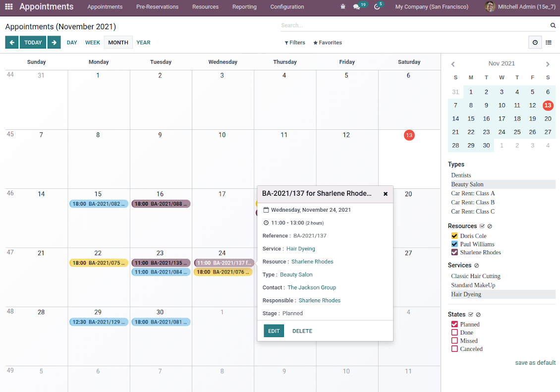Image resolution: width=560 pixels, height=392 pixels.
Task: Enable the Done state checkbox
Action: 454,333
